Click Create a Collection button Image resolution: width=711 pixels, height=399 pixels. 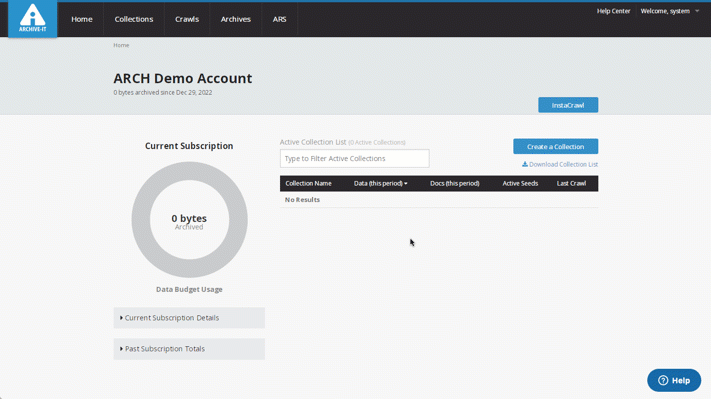tap(555, 146)
